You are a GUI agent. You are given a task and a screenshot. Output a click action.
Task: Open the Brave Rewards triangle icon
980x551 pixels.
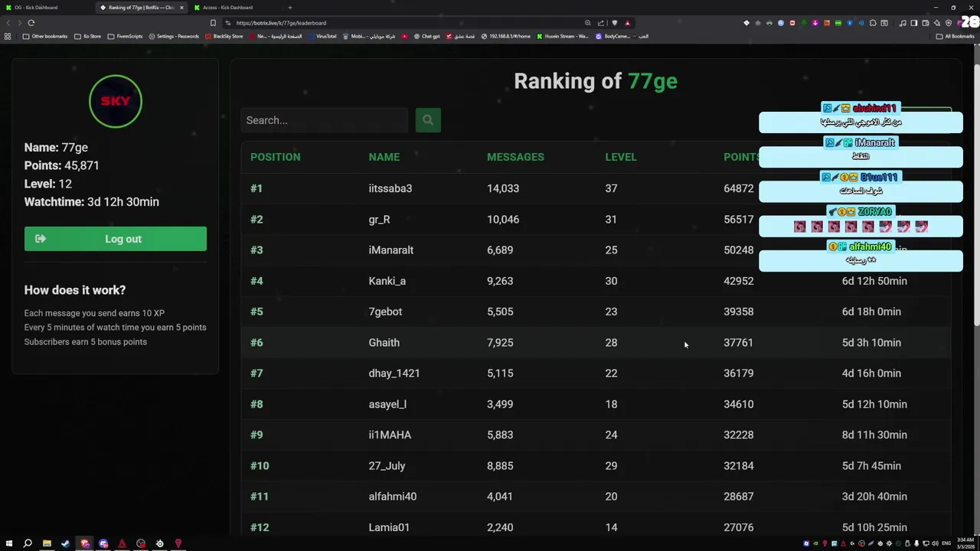[627, 23]
